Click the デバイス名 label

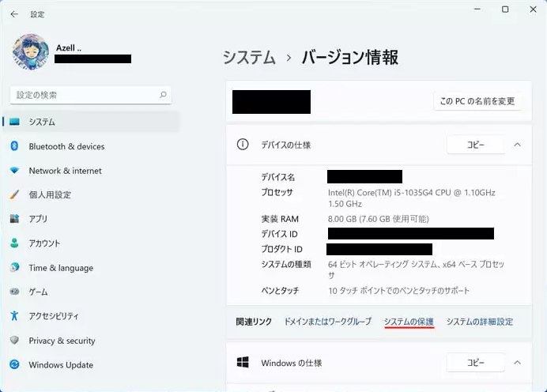[x=278, y=177]
